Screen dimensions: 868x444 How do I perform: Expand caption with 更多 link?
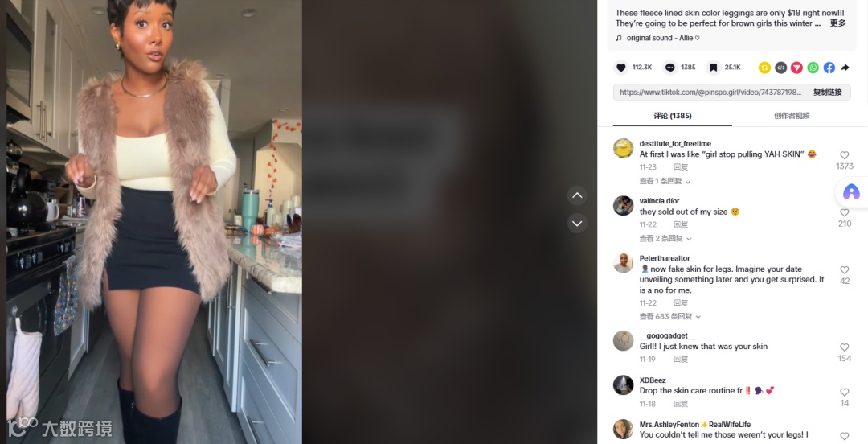837,23
